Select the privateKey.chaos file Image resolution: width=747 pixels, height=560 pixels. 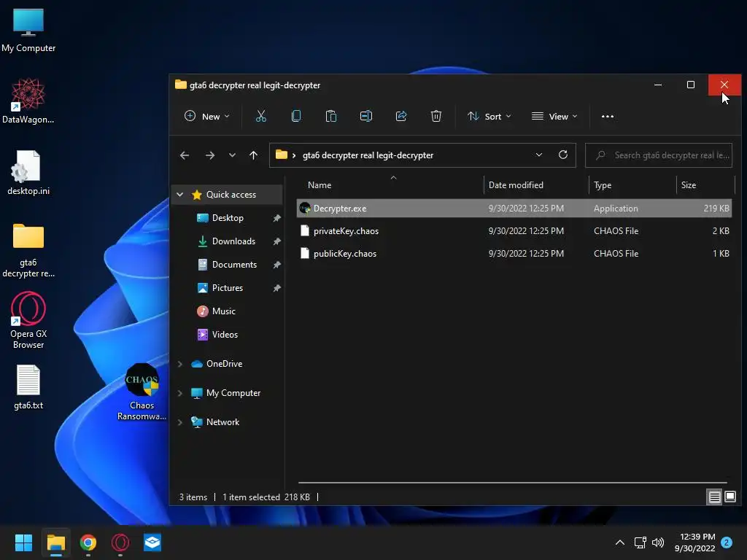pyautogui.click(x=514, y=231)
